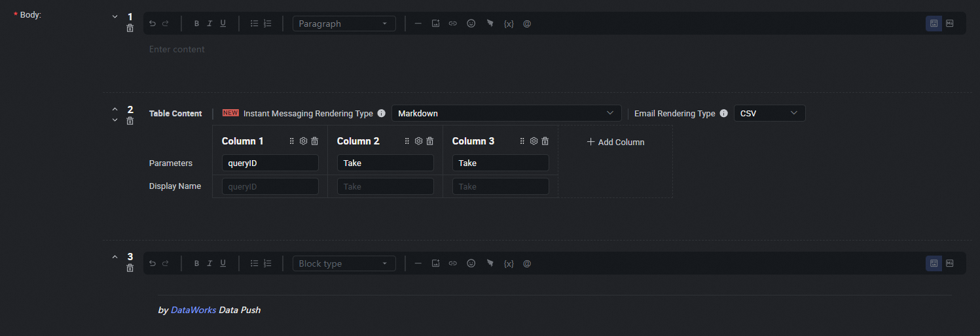Click Column 1 Parameters field queryID
The image size is (980, 336).
coord(270,163)
